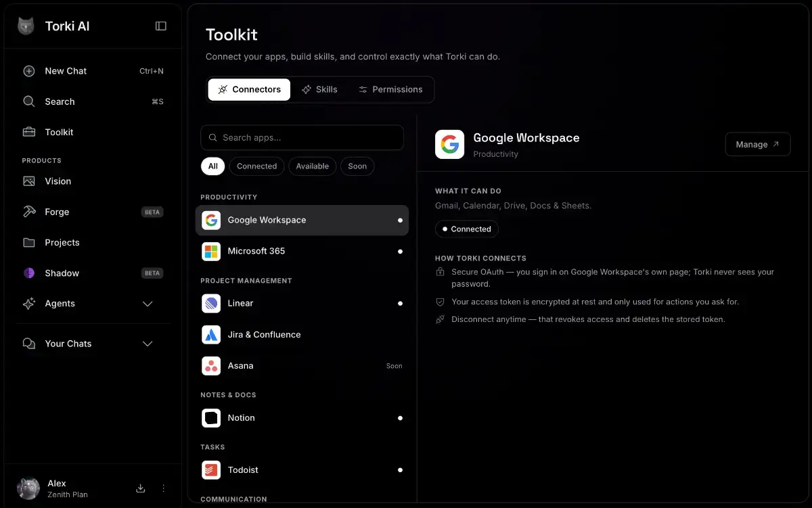Select the Notion row text

tap(241, 418)
